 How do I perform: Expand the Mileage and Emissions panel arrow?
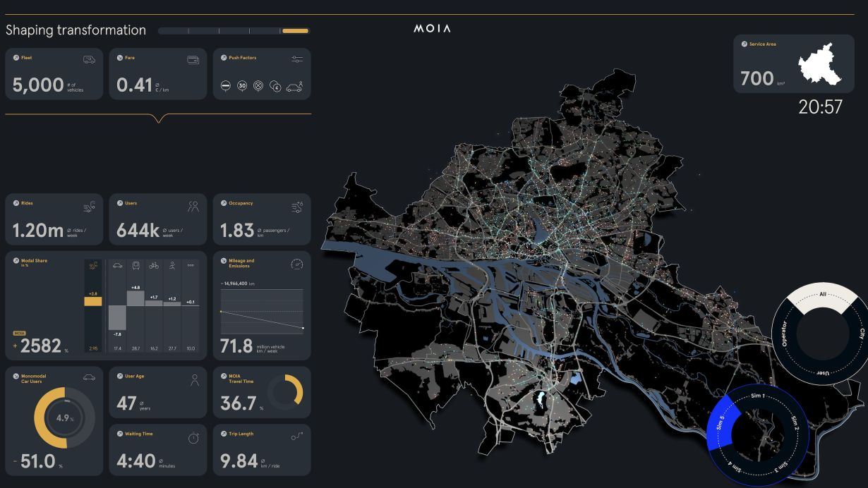[x=222, y=260]
